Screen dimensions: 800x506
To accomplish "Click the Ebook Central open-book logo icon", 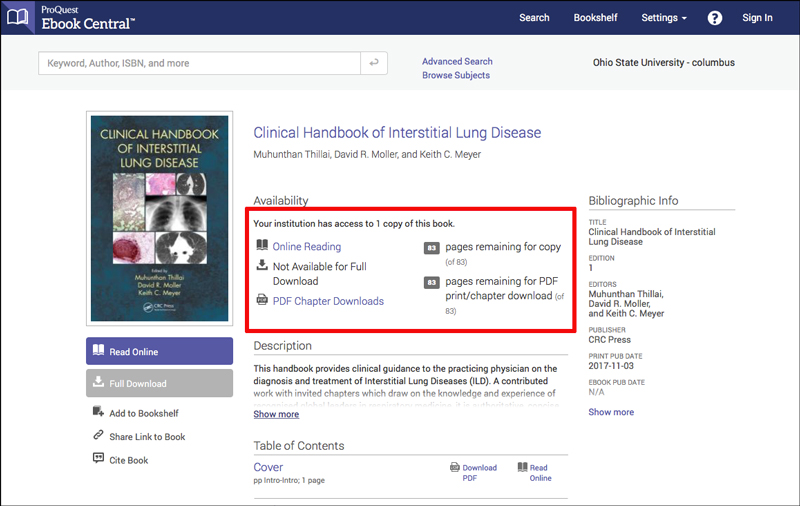I will pyautogui.click(x=17, y=17).
